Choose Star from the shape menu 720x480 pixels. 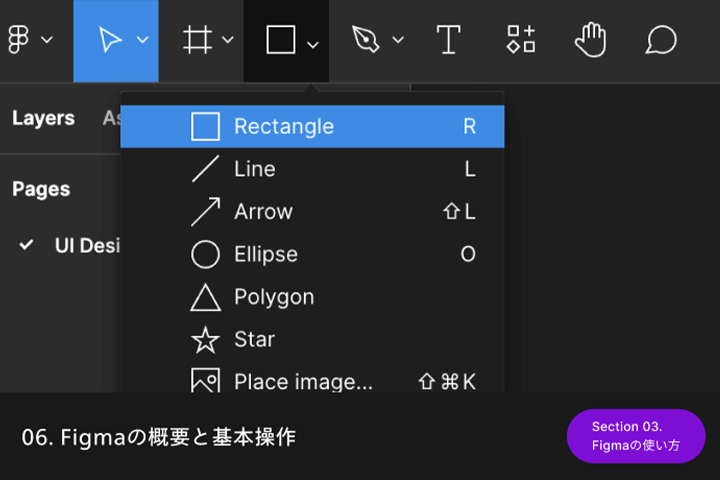tap(312, 339)
